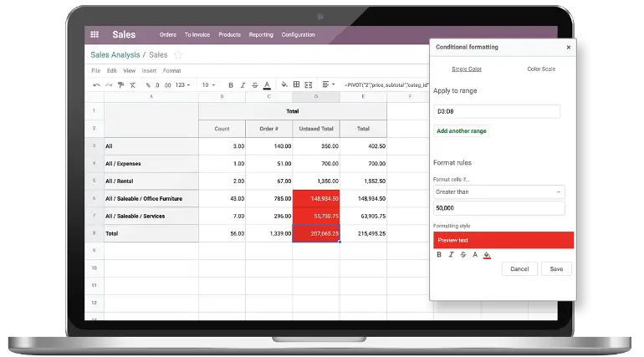The height and width of the screenshot is (357, 644).
Task: Open the text alignment dropdown
Action: click(328, 84)
